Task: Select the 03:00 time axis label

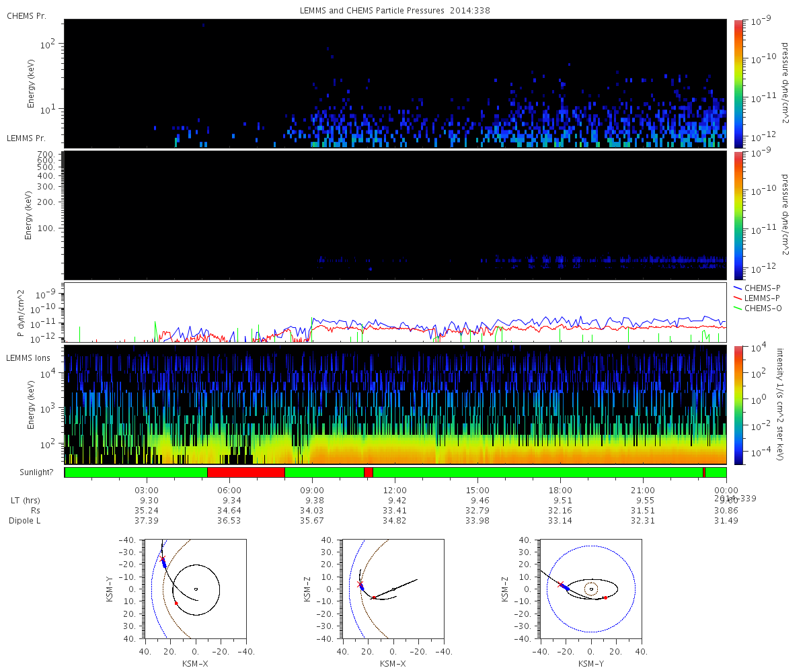Action: point(147,491)
